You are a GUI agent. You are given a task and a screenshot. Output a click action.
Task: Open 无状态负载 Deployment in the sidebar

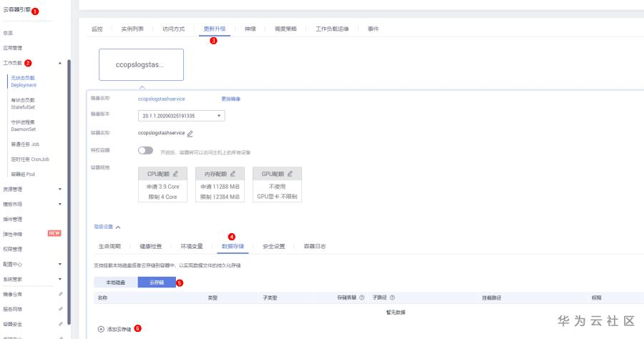click(24, 82)
